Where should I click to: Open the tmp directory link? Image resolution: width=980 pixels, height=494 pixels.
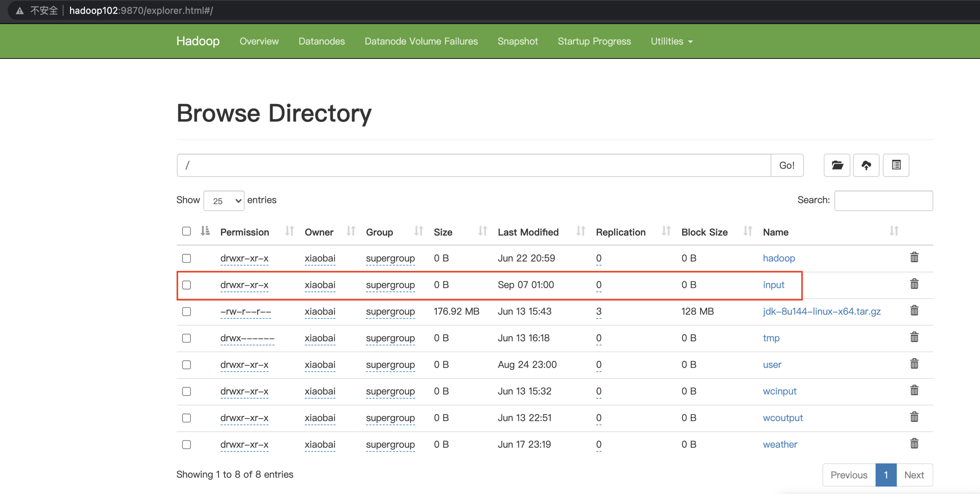tap(771, 338)
